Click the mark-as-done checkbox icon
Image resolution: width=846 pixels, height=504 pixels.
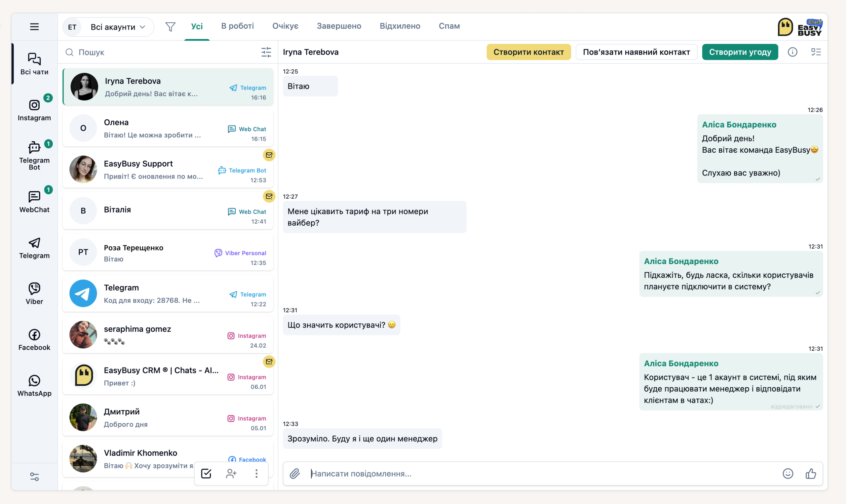pos(206,474)
